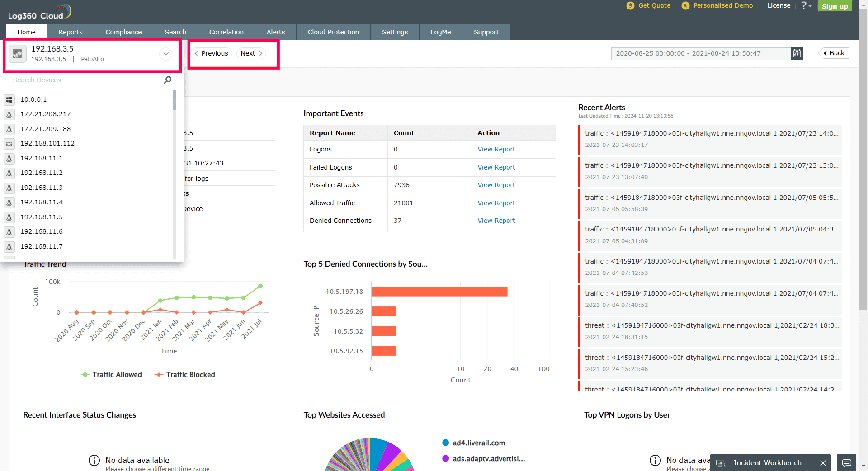The image size is (868, 471).
Task: Click the Personalised Demo link
Action: tap(723, 5)
